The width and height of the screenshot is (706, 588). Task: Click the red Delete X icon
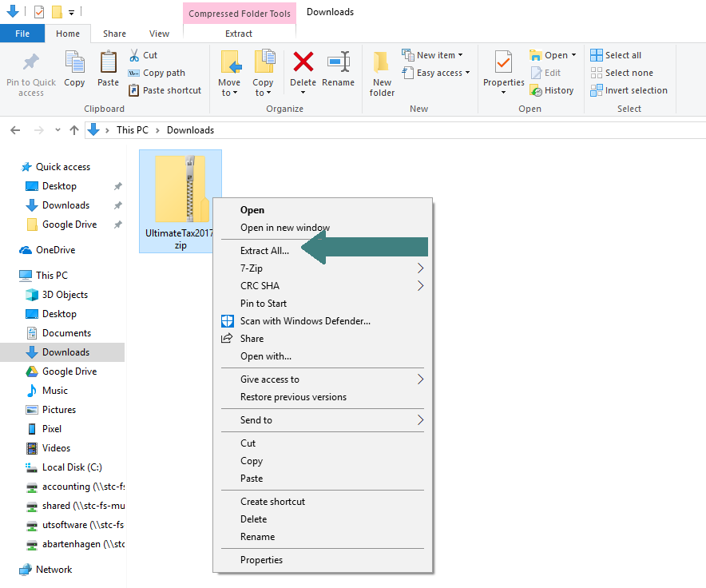(303, 62)
